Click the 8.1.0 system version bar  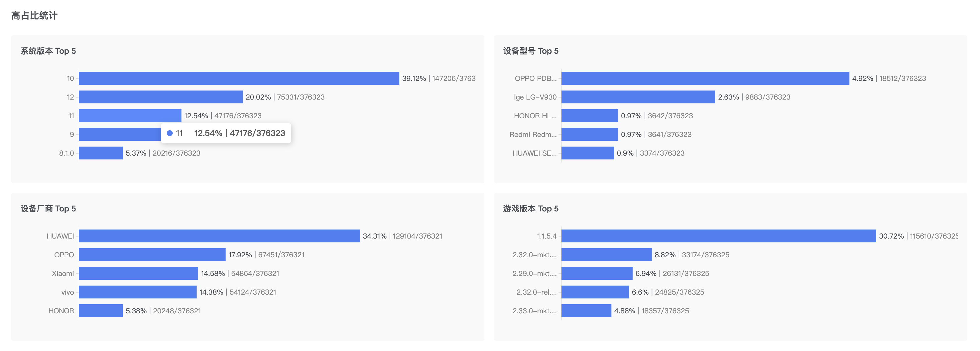click(101, 153)
